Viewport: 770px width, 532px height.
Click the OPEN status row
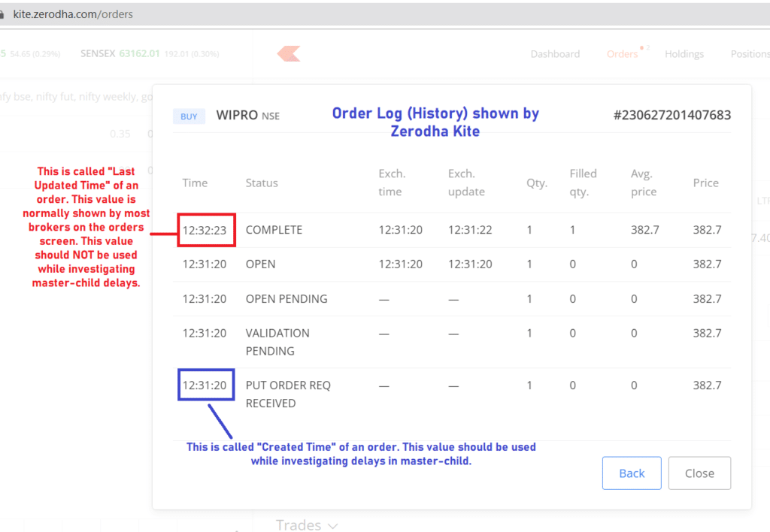coord(452,264)
